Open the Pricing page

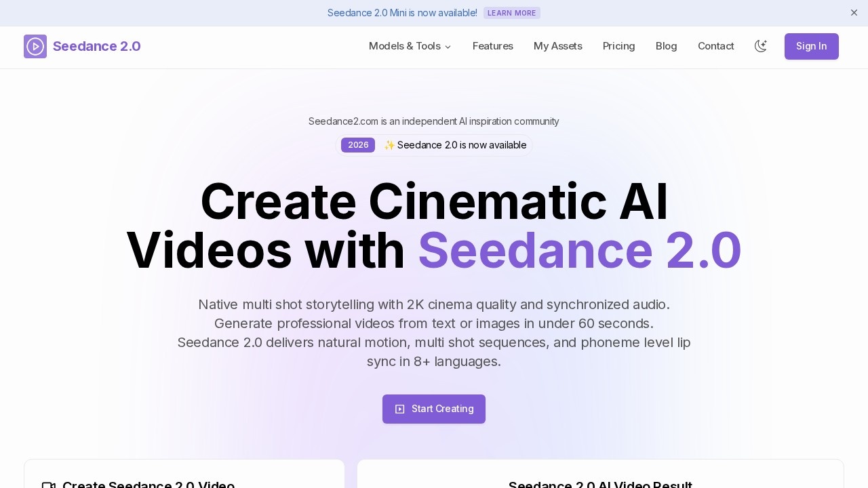619,46
